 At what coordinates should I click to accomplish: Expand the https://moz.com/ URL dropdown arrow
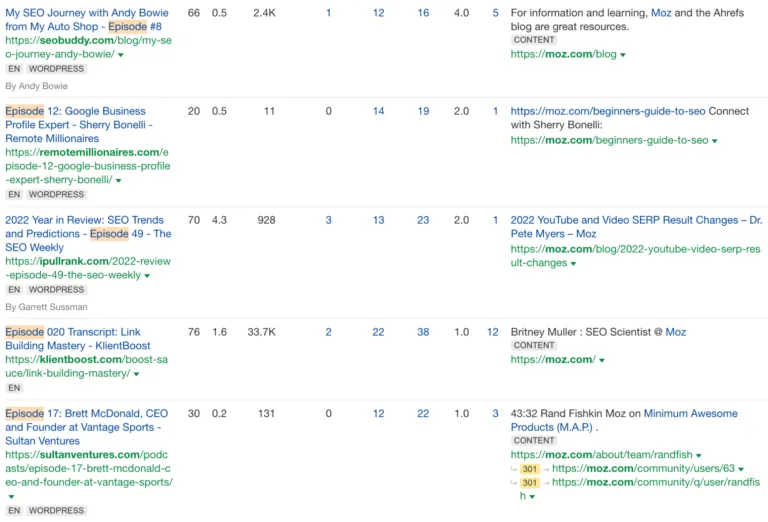tap(602, 360)
